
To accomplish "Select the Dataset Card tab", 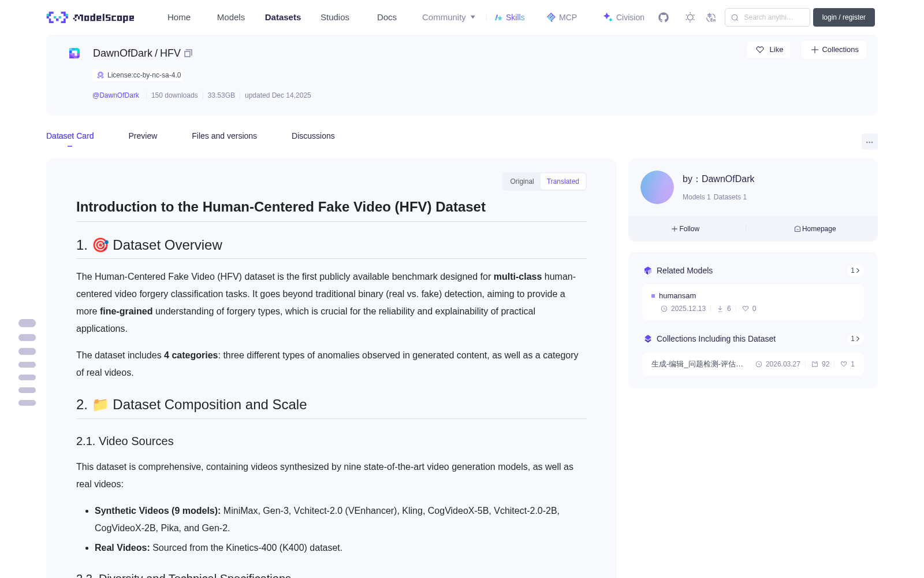I will [x=70, y=136].
